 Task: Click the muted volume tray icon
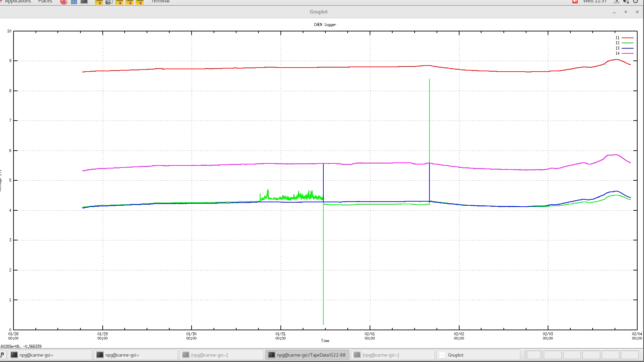coord(626,2)
